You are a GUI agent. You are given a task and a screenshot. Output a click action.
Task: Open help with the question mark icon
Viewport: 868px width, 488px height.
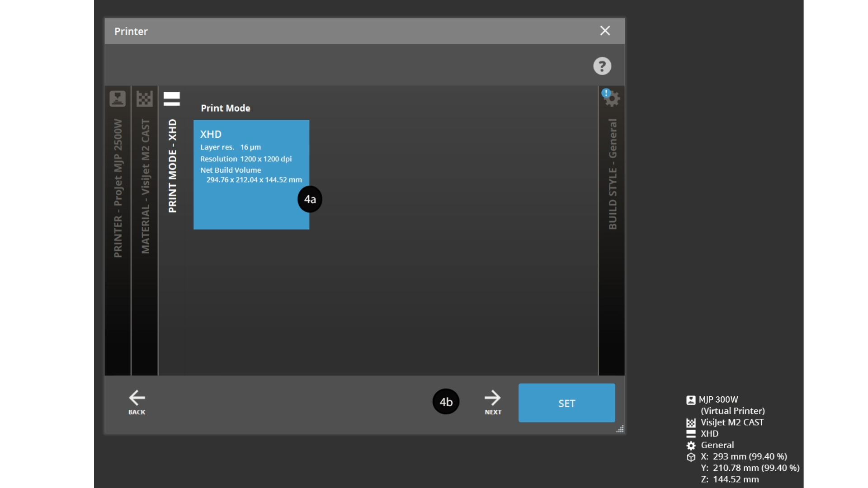pyautogui.click(x=602, y=66)
